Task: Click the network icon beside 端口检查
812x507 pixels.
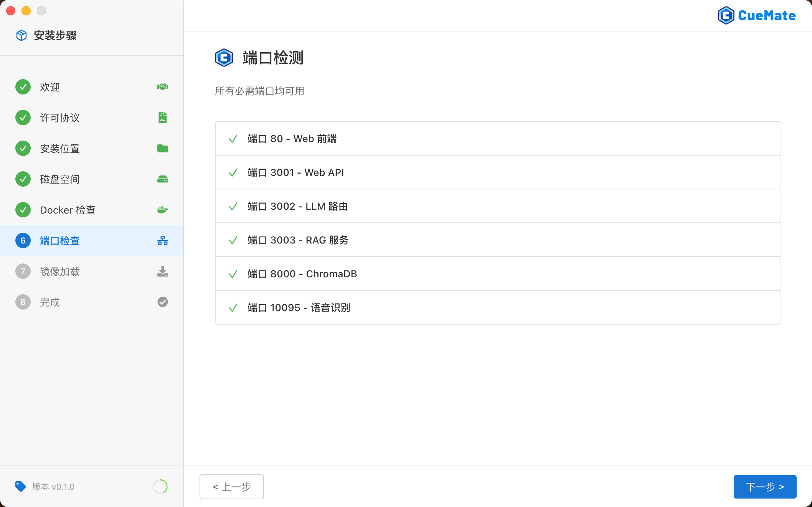Action: [163, 240]
